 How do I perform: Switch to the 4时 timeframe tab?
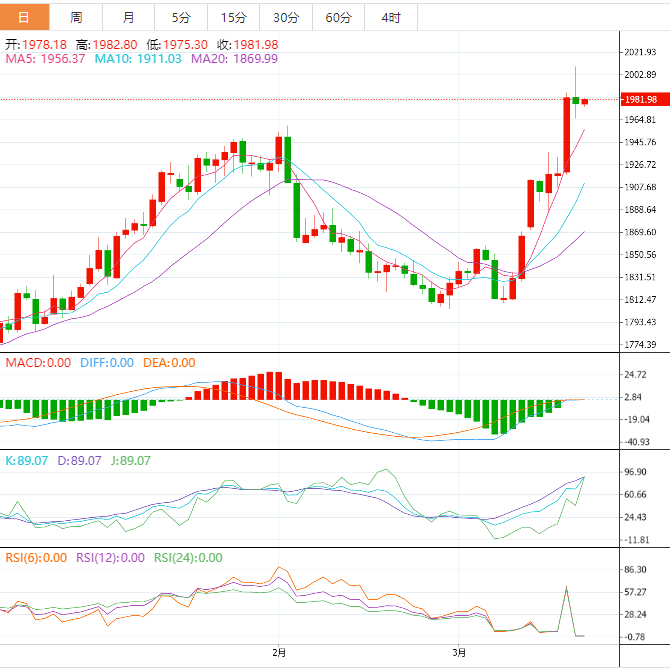point(391,17)
